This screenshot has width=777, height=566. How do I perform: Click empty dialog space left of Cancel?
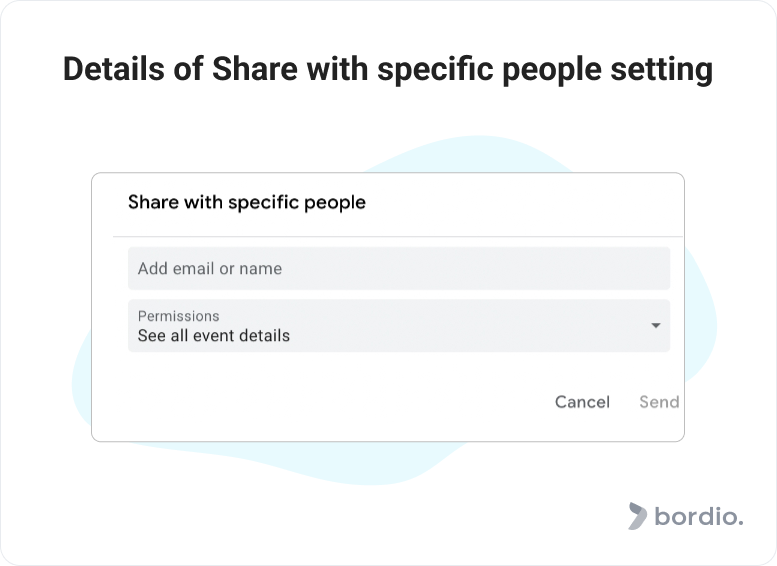click(x=322, y=402)
